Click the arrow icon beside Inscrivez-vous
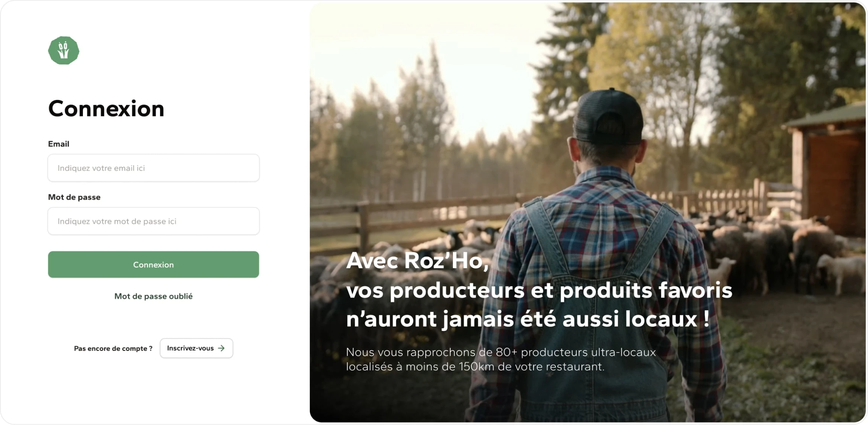Screen dimensions: 868x425 point(221,348)
